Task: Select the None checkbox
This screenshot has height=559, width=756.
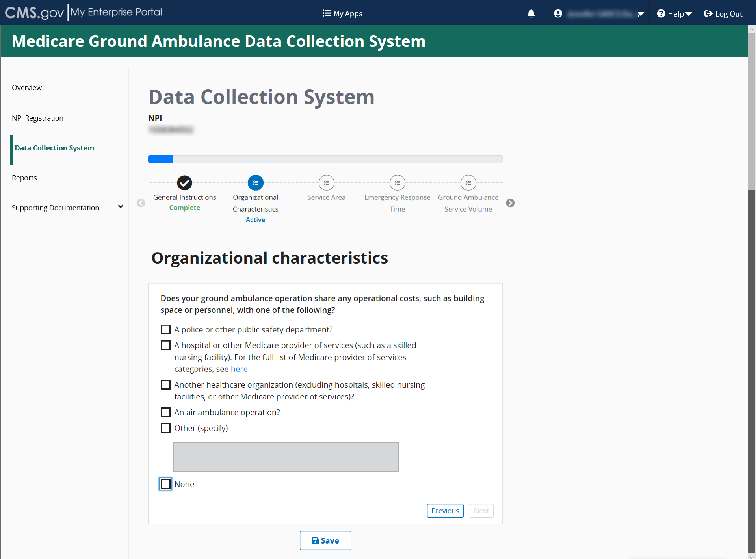Action: [x=165, y=484]
